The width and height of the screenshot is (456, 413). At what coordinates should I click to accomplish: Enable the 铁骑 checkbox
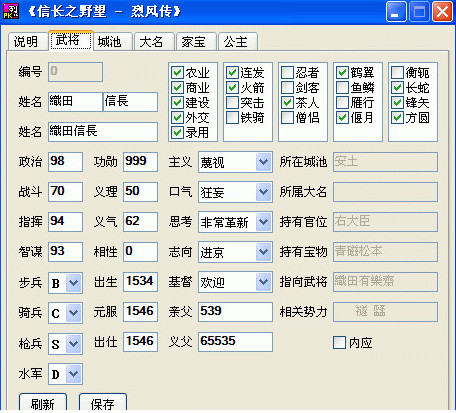(232, 117)
